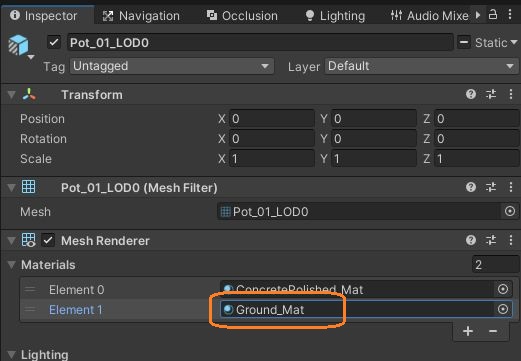Image resolution: width=521 pixels, height=361 pixels.
Task: Click the Scale Z field
Action: pos(477,159)
